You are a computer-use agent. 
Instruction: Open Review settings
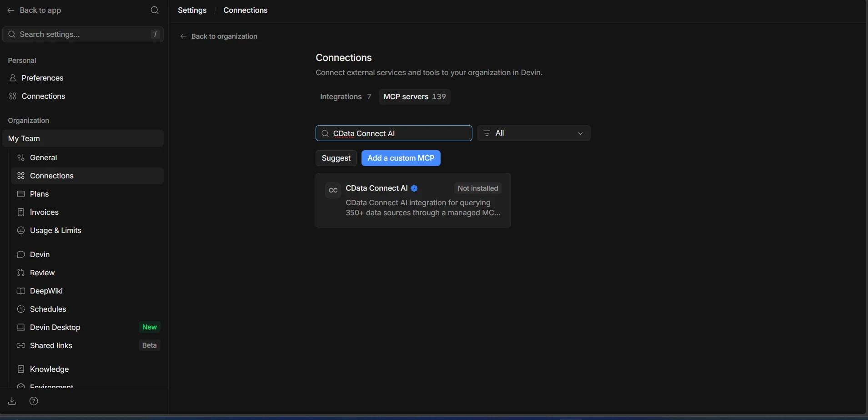(87, 273)
